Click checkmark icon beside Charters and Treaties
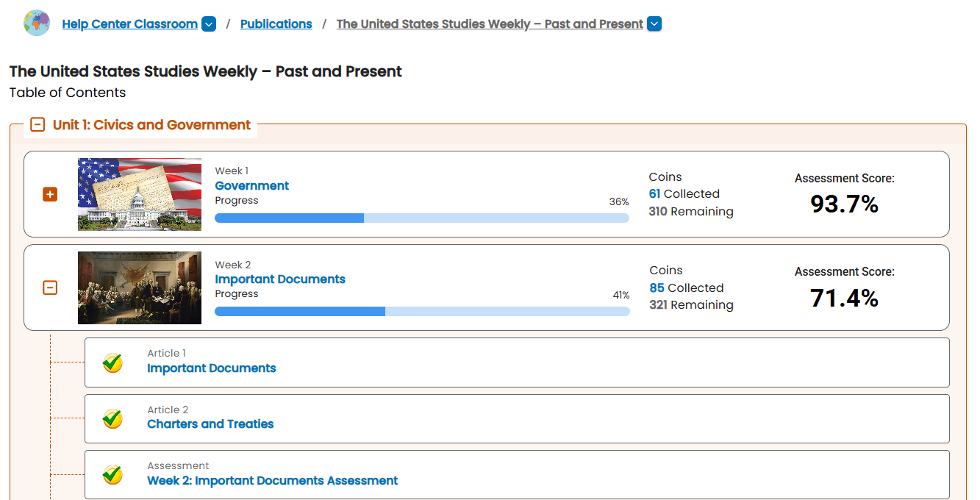Screen dimensions: 980x500 pyautogui.click(x=112, y=418)
